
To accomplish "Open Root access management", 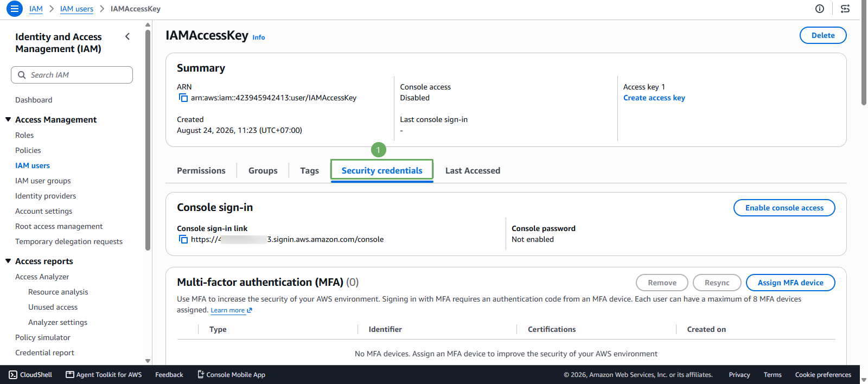I will coord(59,226).
